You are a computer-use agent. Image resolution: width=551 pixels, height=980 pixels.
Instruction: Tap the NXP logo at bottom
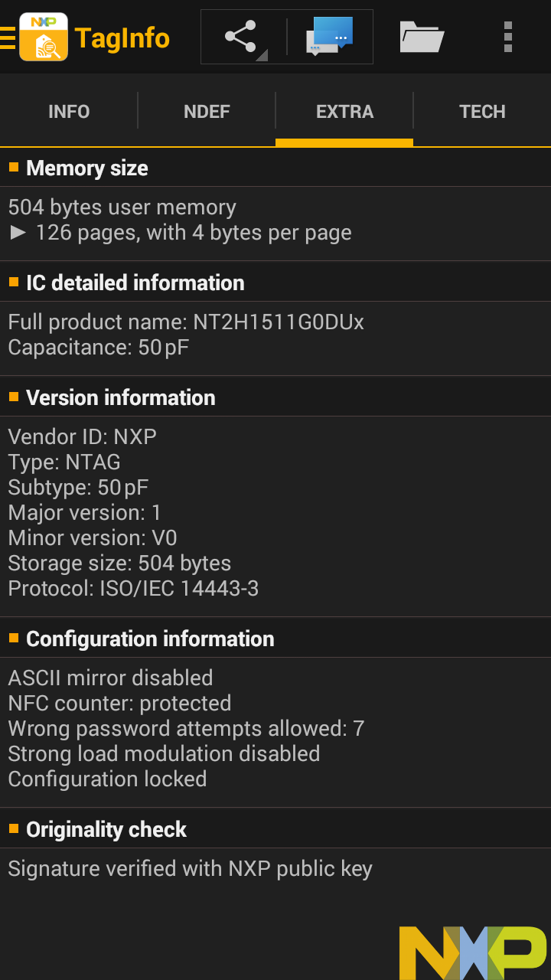click(473, 952)
